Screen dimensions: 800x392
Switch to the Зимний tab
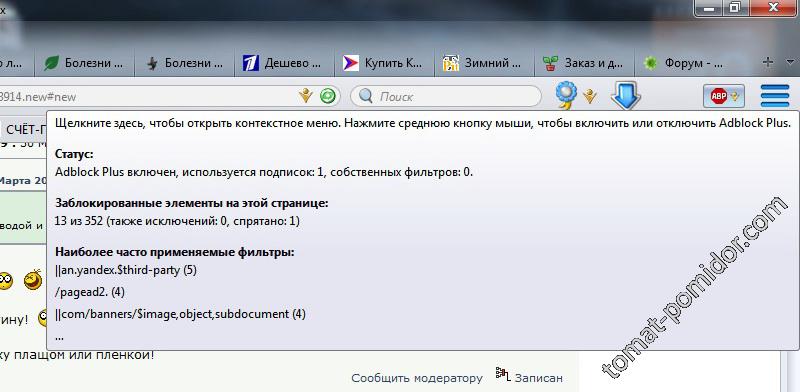tap(484, 63)
